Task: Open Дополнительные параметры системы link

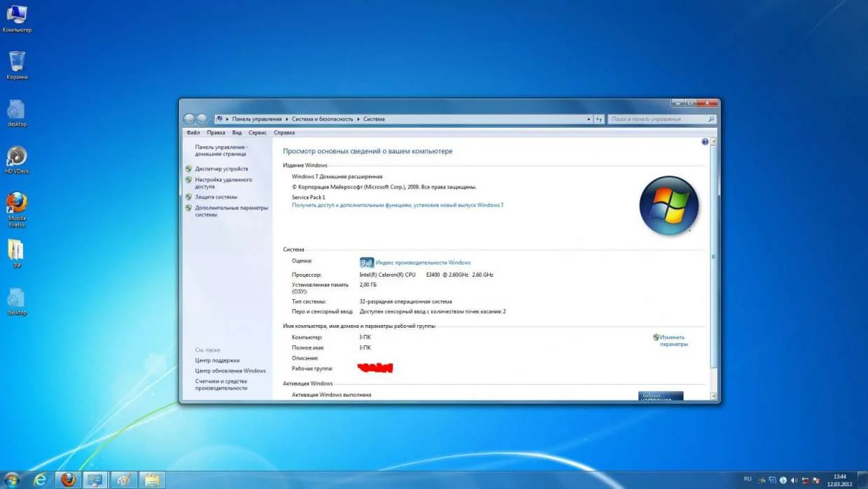Action: pos(231,211)
